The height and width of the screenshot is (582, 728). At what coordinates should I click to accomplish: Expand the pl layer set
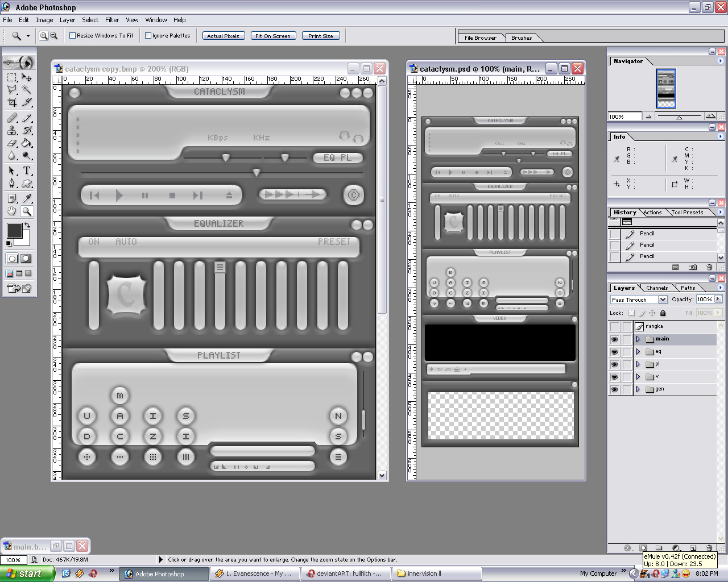point(638,364)
